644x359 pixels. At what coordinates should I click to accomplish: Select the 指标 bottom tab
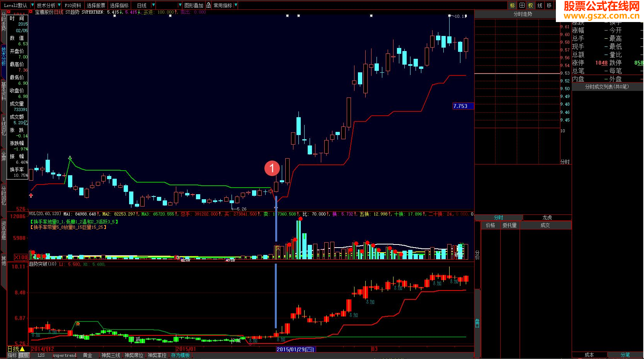coord(12,355)
